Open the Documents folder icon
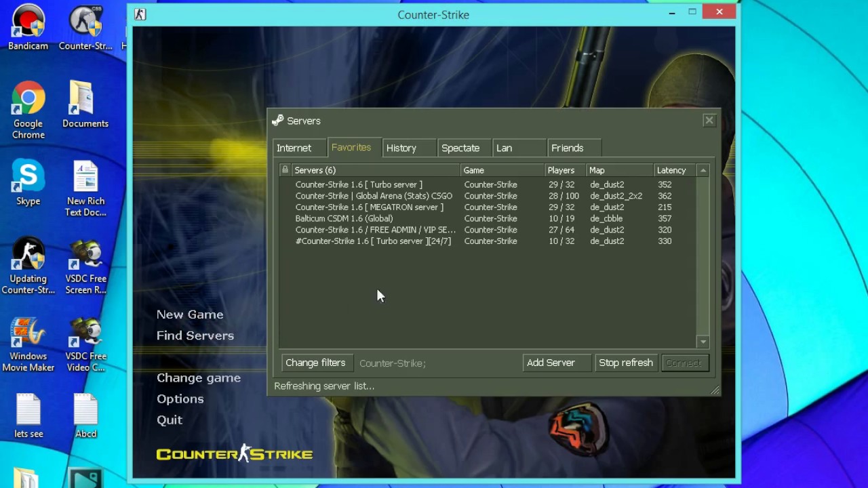Screen dimensions: 868x488 (85, 104)
